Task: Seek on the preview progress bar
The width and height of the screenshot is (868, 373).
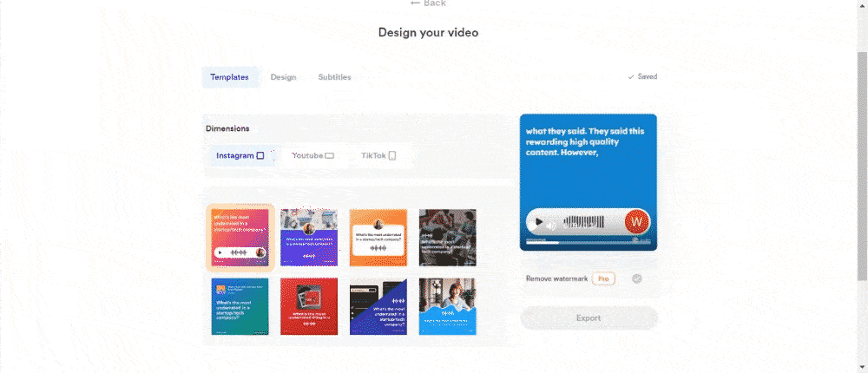Action: coord(588,242)
